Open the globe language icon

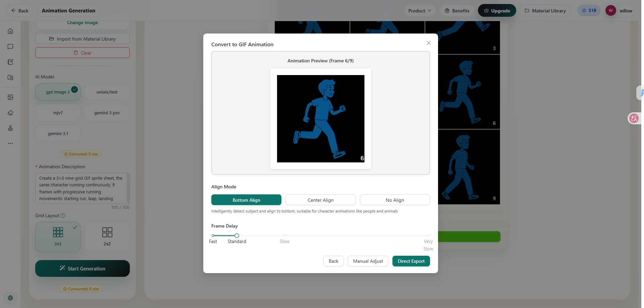click(x=10, y=298)
